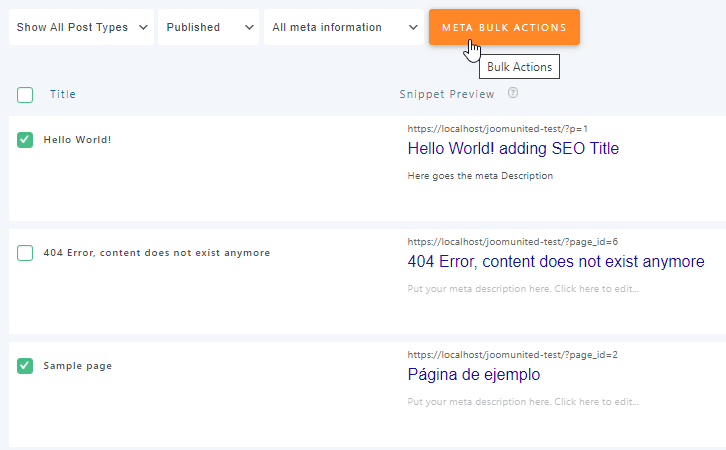This screenshot has height=450, width=726.
Task: Uncheck the Sample page checkbox
Action: [x=25, y=366]
